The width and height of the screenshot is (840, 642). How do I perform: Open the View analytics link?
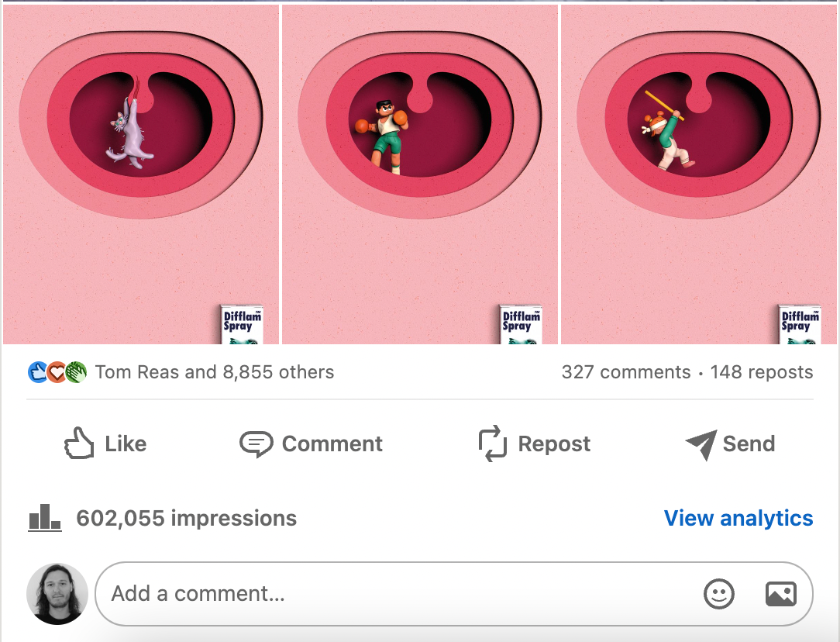tap(738, 518)
